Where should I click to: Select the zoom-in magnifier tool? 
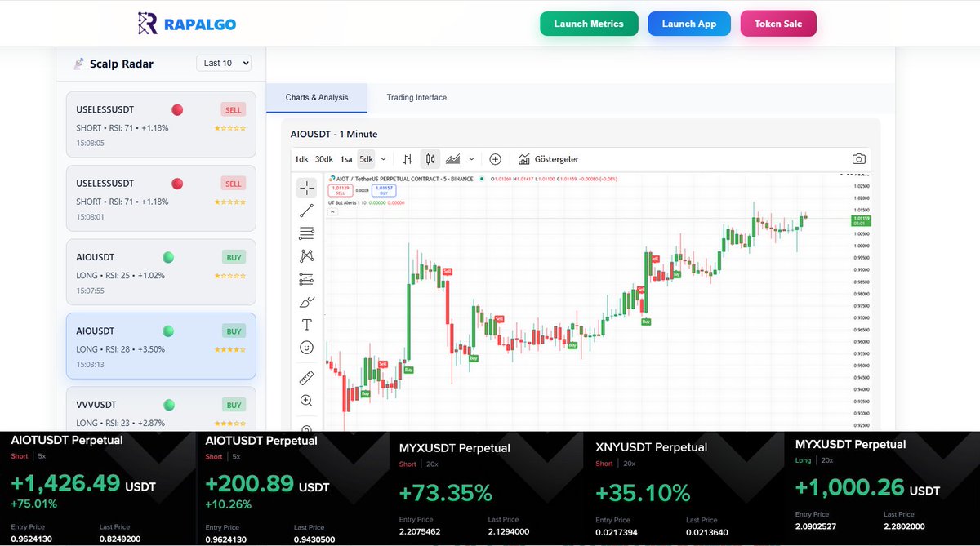306,401
